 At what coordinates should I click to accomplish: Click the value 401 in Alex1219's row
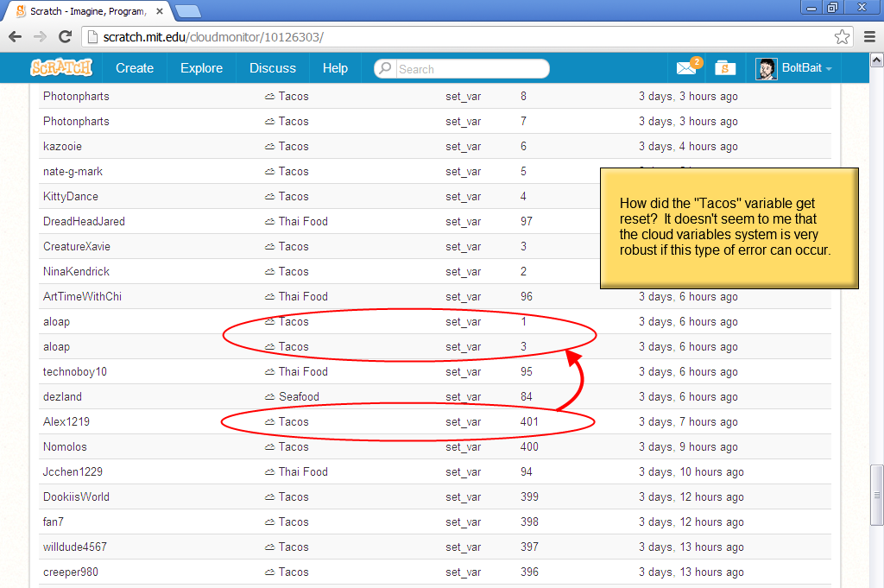coord(529,421)
